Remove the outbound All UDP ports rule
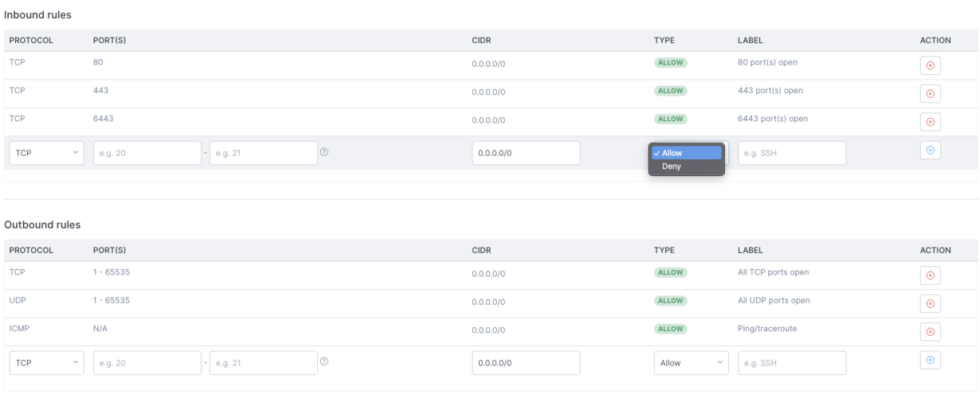Image resolution: width=980 pixels, height=398 pixels. (930, 303)
